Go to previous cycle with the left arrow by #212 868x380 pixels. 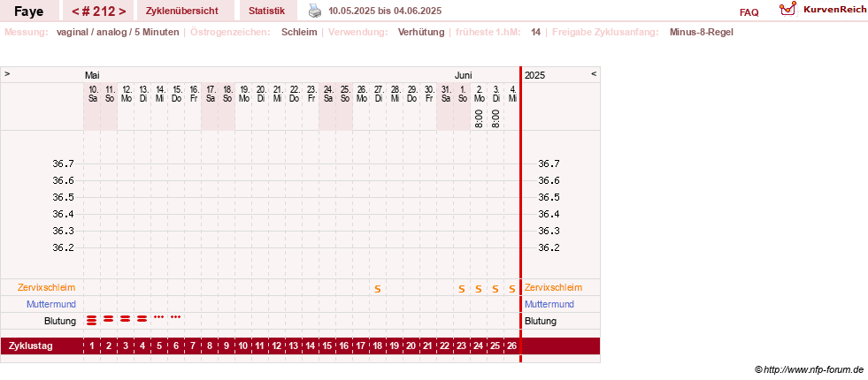pyautogui.click(x=74, y=11)
